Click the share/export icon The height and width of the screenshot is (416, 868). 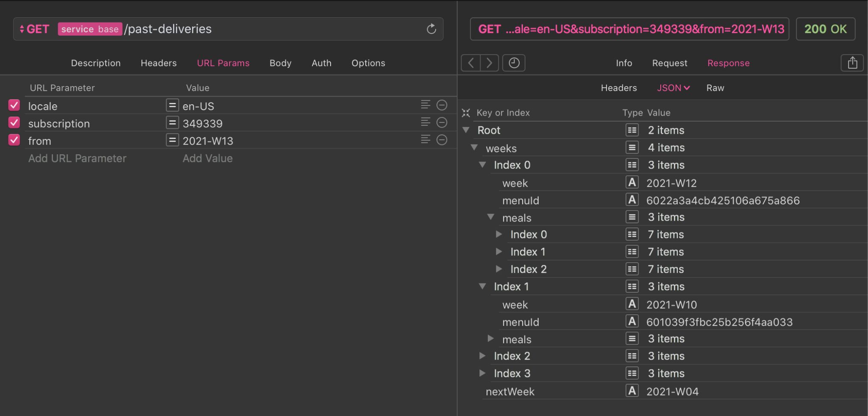(x=852, y=63)
